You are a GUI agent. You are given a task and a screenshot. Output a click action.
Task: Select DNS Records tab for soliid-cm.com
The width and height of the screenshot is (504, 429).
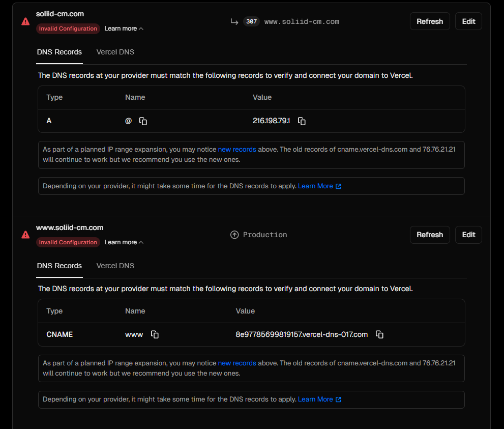60,52
